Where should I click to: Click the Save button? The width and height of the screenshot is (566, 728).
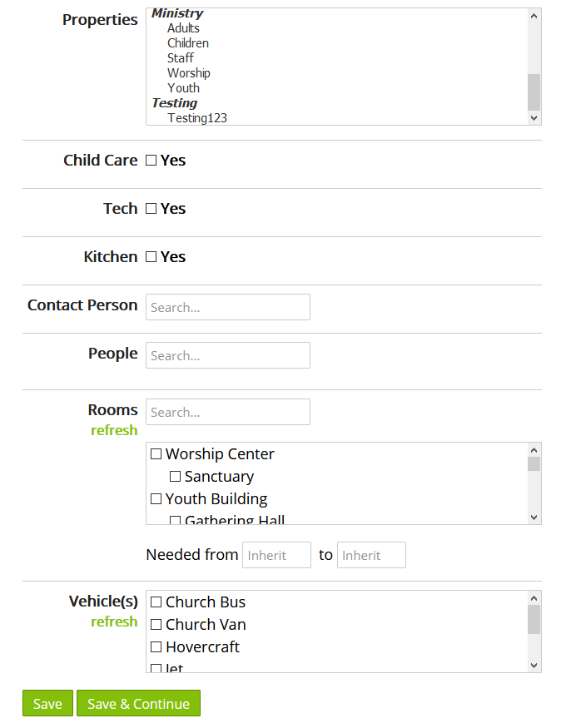pyautogui.click(x=47, y=703)
